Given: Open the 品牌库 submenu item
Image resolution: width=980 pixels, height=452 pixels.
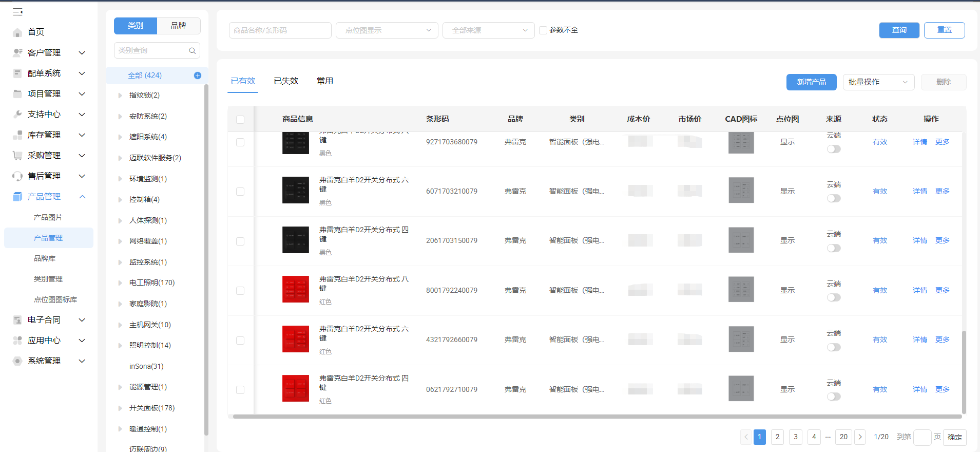Looking at the screenshot, I should (x=45, y=258).
